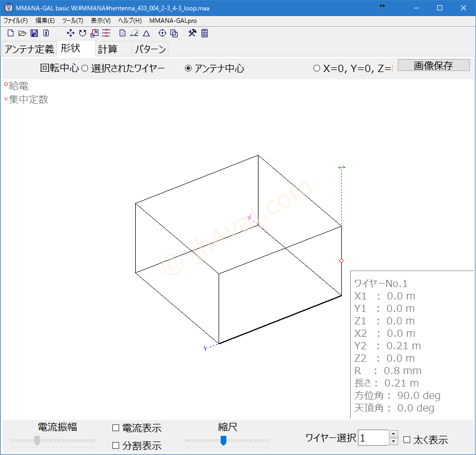Viewport: 476px width, 455px height.
Task: Enable the 電流表示 checkbox
Action: coord(116,428)
